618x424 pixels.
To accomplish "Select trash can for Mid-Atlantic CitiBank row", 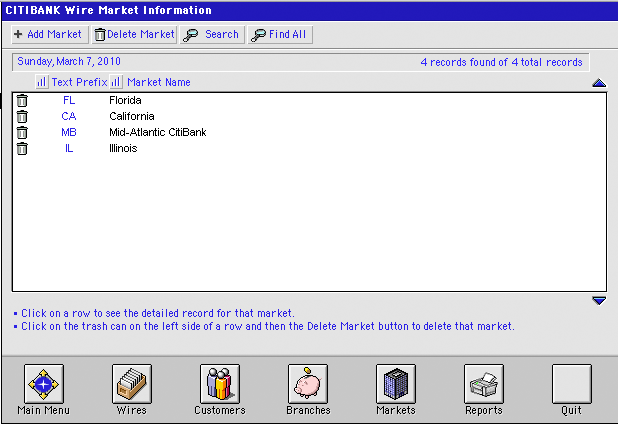I will coord(22,132).
